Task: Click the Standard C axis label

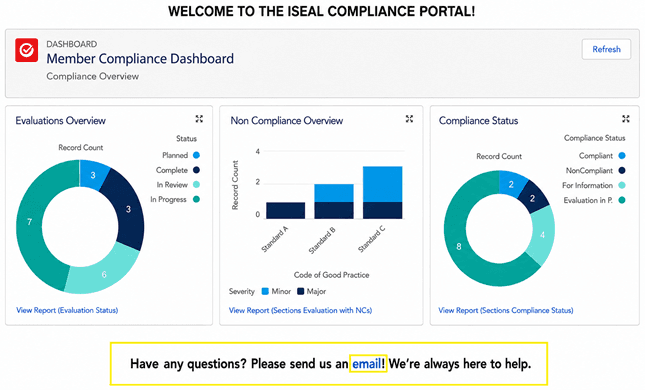Action: click(x=371, y=239)
